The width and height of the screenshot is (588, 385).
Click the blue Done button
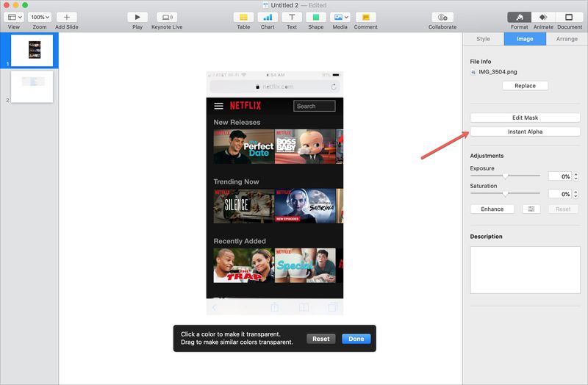pyautogui.click(x=356, y=339)
